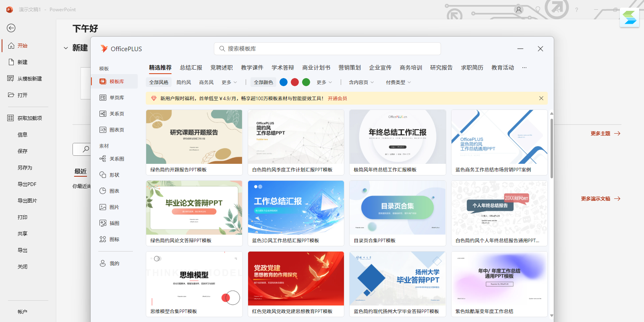Viewport: 644px width, 322px height.
Task: Filter templates by blue color
Action: (x=284, y=82)
